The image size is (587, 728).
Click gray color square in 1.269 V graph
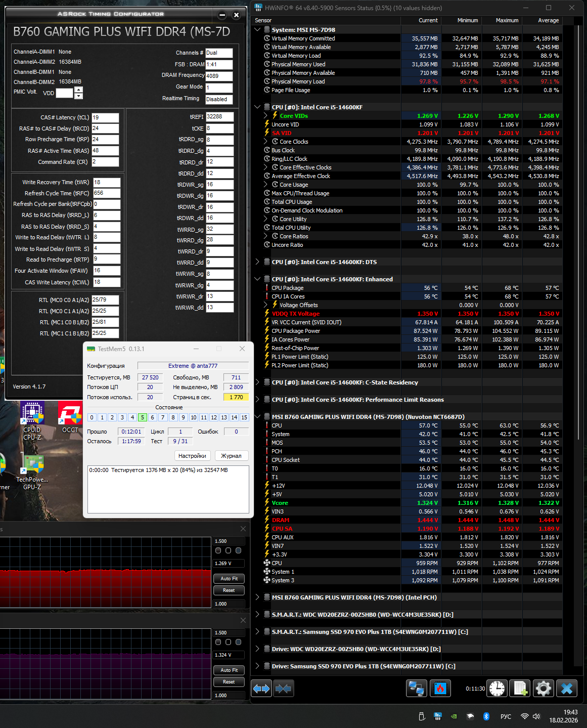click(218, 550)
